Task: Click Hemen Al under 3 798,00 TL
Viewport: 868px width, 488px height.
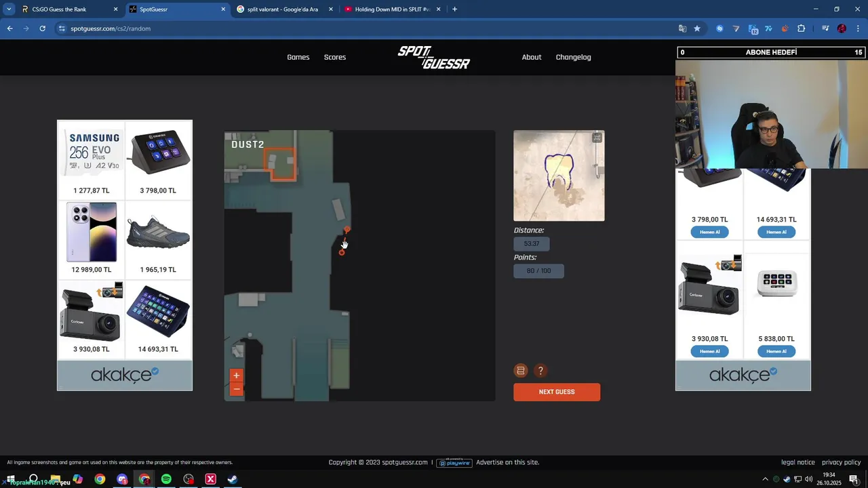Action: [x=710, y=232]
